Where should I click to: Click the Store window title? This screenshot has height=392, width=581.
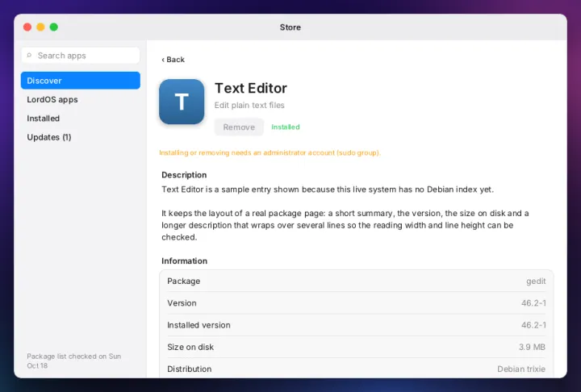pos(290,27)
